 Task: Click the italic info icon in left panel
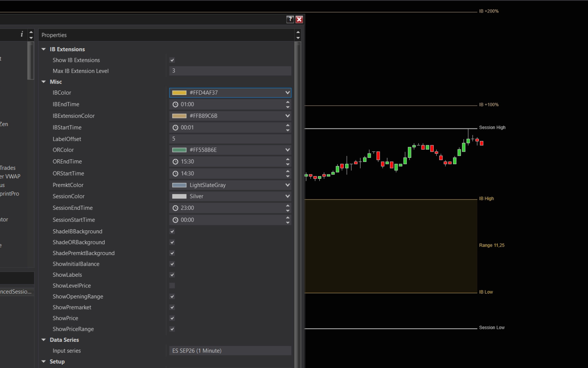22,34
